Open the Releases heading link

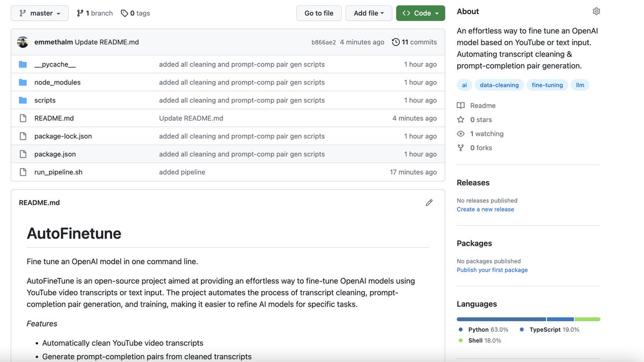(473, 183)
